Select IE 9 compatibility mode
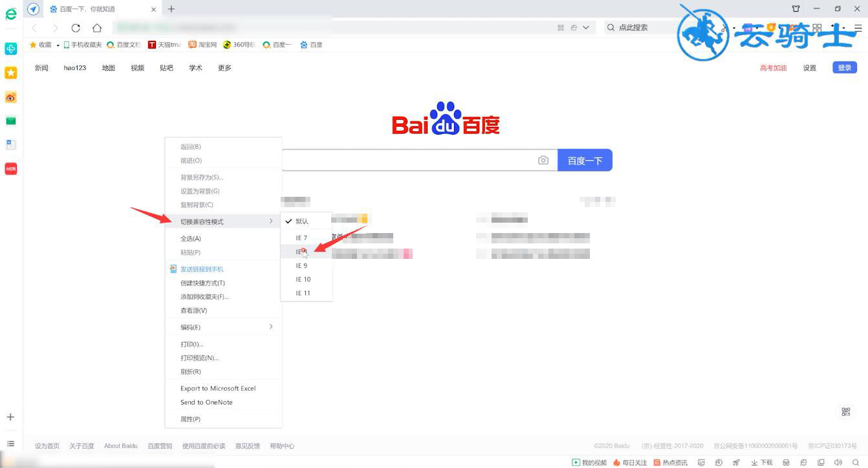 (306, 265)
